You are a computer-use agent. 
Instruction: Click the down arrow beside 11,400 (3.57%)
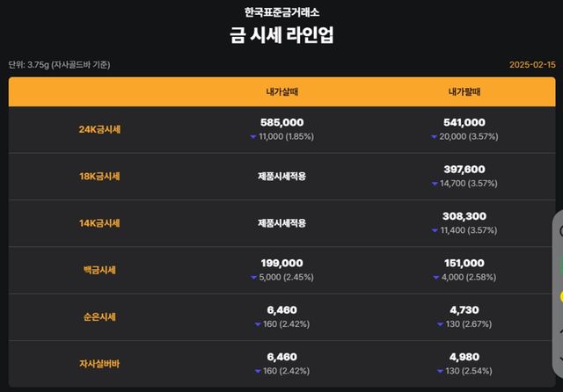[x=435, y=230]
